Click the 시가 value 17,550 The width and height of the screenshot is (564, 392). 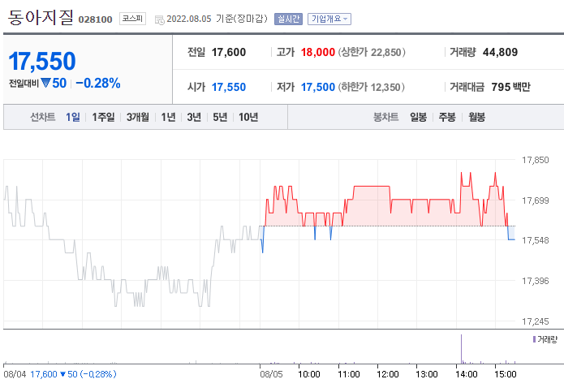pyautogui.click(x=229, y=87)
